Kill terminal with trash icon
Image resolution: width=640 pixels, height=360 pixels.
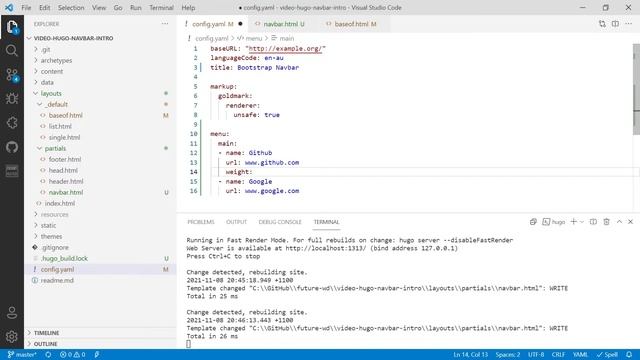tap(606, 222)
